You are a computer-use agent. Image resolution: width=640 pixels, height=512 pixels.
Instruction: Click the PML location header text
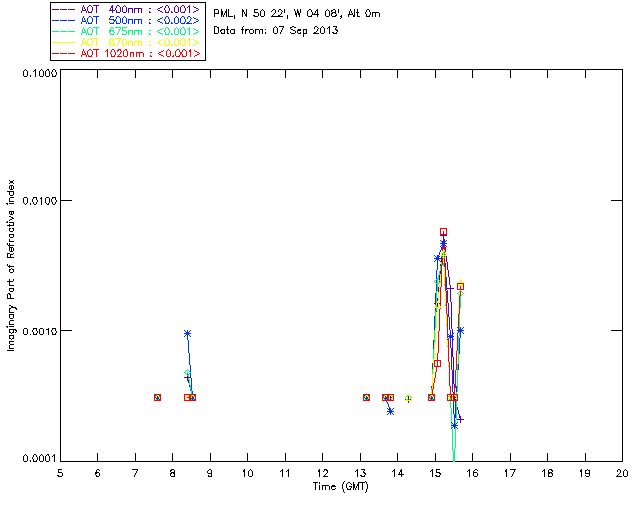[297, 14]
